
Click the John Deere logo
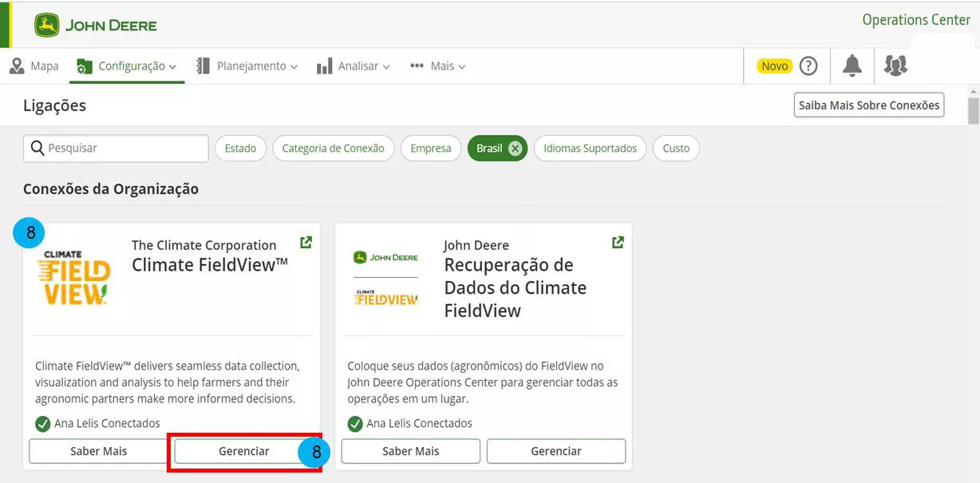coord(96,26)
